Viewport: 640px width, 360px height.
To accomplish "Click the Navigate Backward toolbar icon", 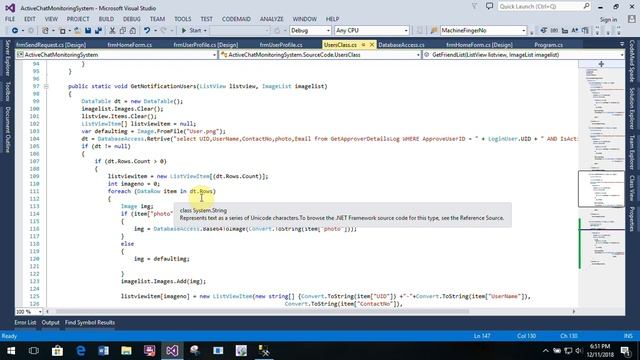I will (x=15, y=31).
